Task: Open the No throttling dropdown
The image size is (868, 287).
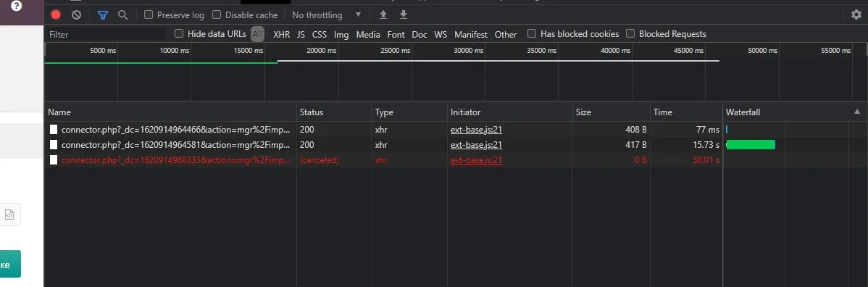Action: [327, 15]
